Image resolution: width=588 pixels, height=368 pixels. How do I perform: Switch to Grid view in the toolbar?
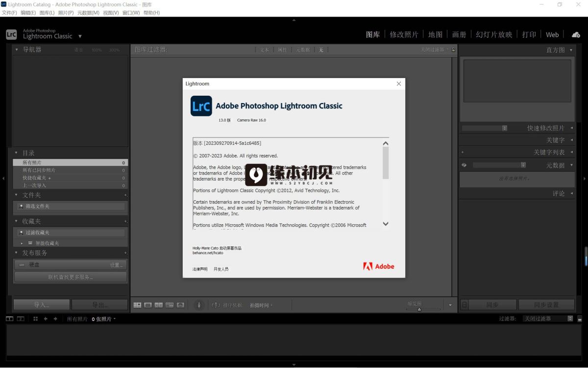pos(137,305)
